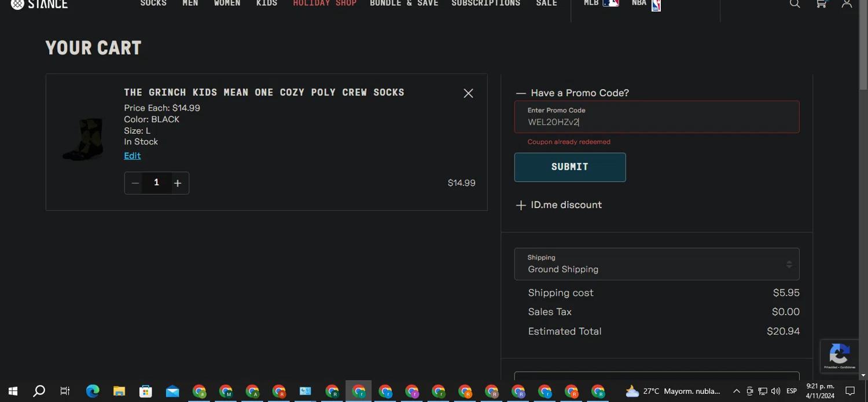Open the Ground Shipping dropdown
Screen dimensions: 868x402
point(657,264)
